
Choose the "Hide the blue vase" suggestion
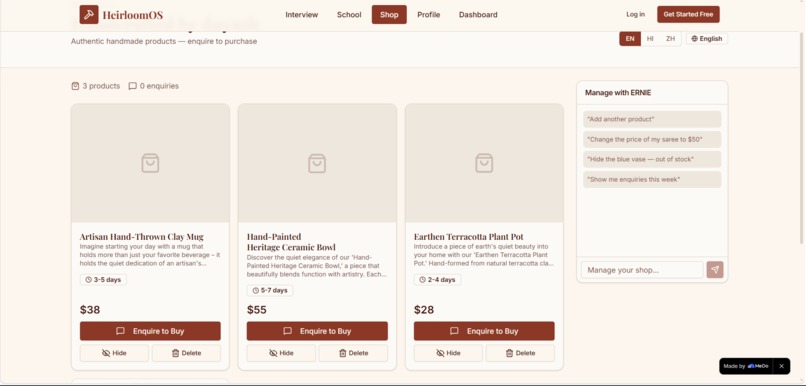click(x=652, y=159)
